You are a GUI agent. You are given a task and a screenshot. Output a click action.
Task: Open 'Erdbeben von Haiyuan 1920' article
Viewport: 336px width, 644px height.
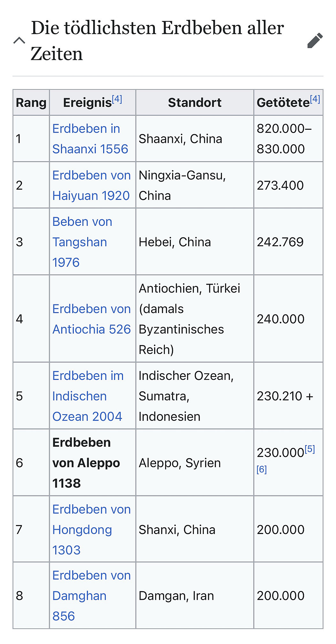pos(91,185)
